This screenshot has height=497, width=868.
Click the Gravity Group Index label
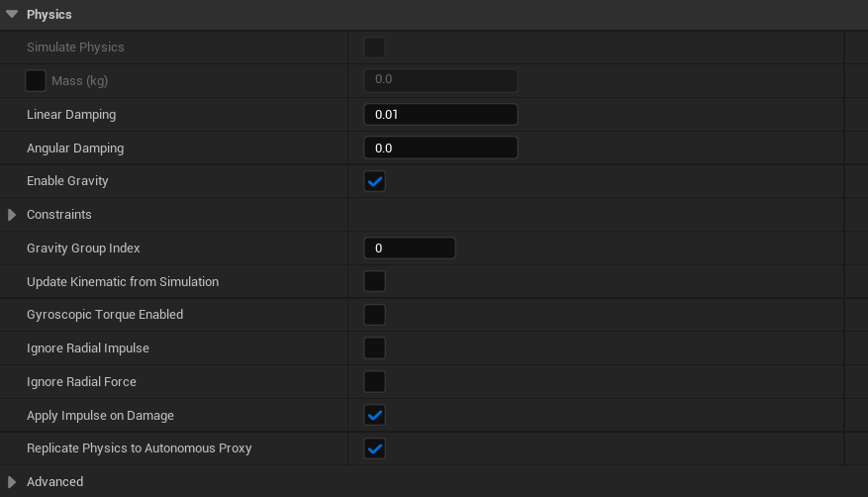pos(83,248)
